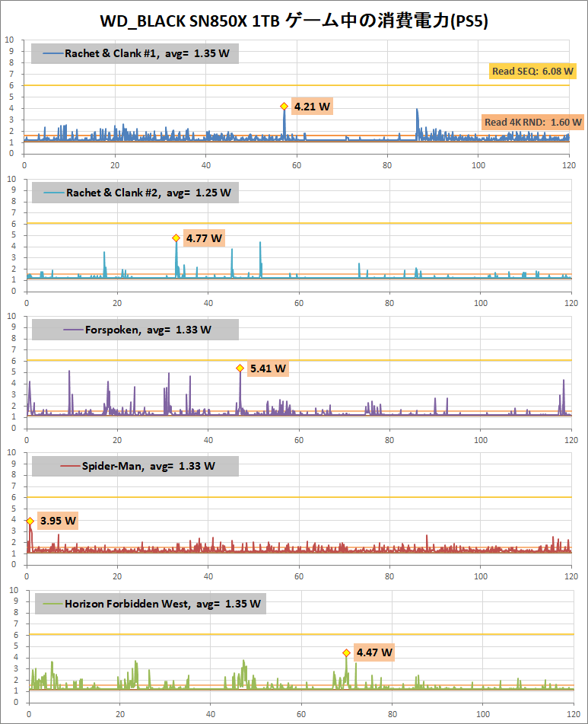This screenshot has width=588, height=724.
Task: Click the green legend line for Horizon Forbidden West
Action: click(52, 604)
